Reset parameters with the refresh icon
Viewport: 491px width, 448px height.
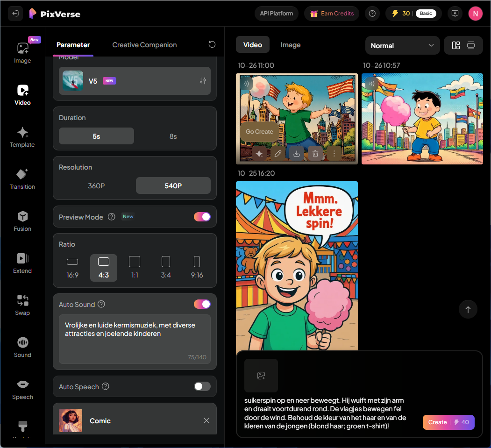click(x=212, y=44)
